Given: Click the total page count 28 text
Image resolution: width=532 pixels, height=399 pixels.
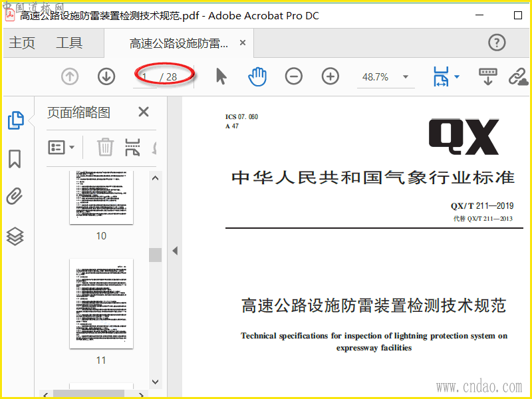Looking at the screenshot, I should [x=172, y=77].
